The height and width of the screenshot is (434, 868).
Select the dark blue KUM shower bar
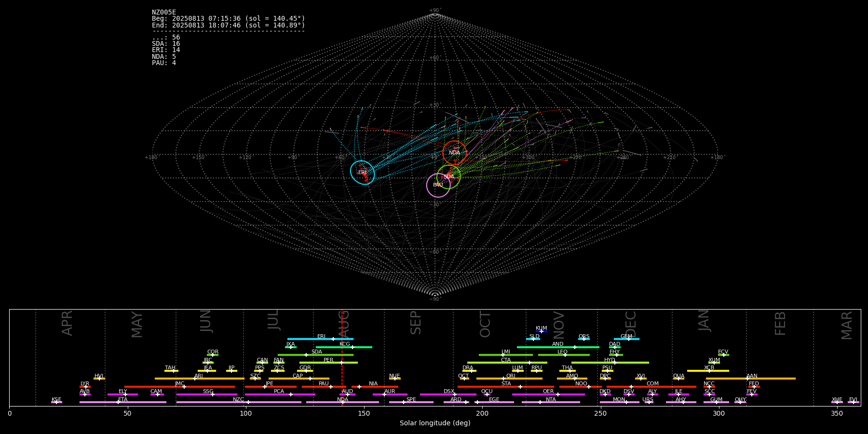click(x=542, y=331)
